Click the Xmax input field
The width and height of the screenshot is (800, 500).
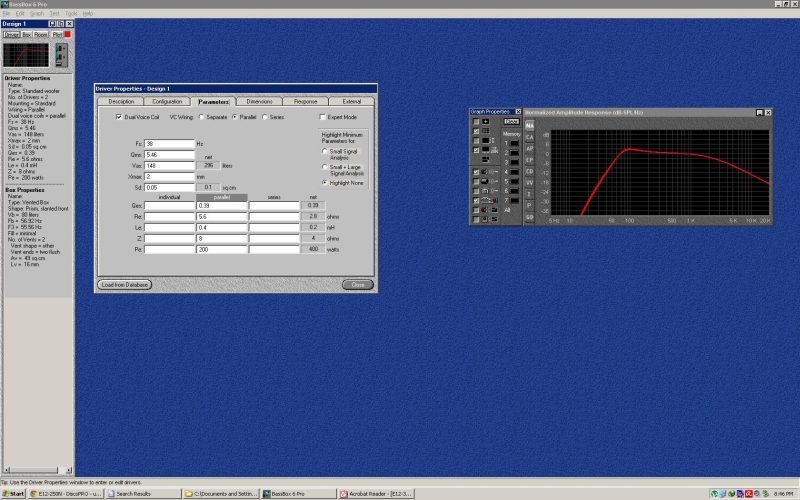(x=169, y=177)
